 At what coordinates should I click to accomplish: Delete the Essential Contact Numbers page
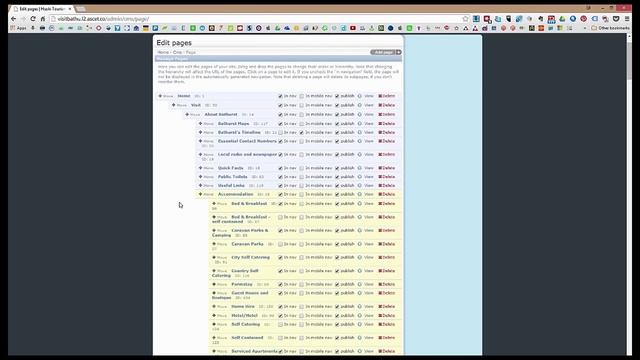[x=387, y=141]
